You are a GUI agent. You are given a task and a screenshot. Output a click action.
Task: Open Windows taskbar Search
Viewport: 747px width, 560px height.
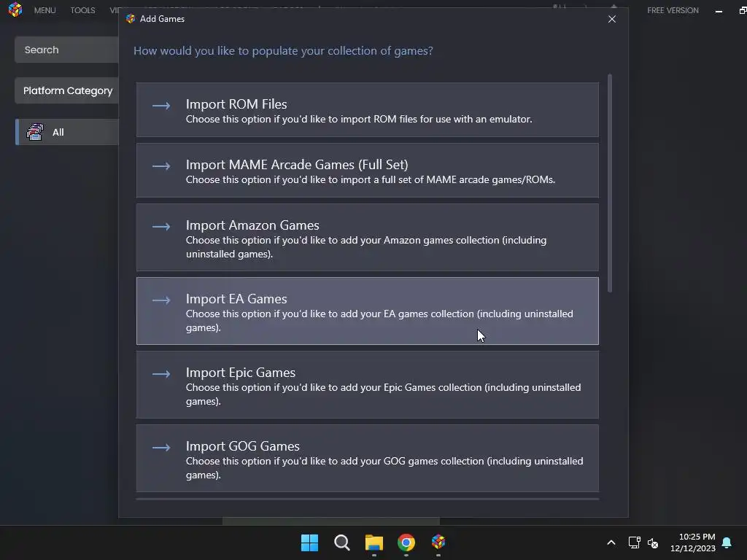[341, 542]
